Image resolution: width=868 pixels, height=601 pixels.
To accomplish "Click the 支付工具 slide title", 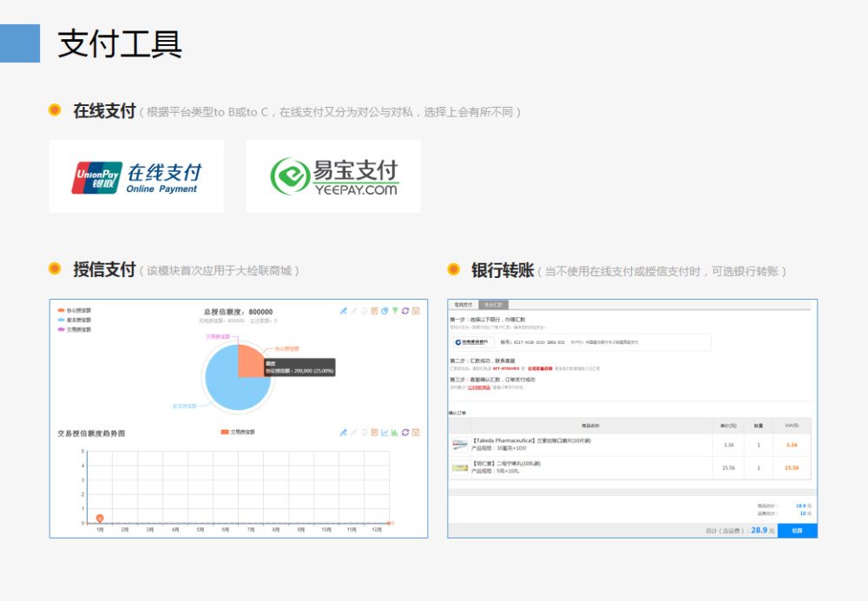I will [x=120, y=43].
